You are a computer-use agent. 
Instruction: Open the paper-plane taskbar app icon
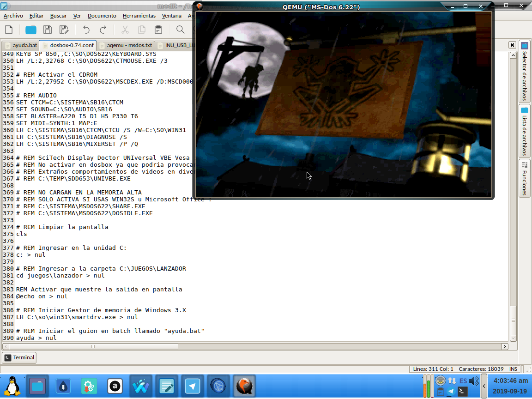pyautogui.click(x=193, y=386)
